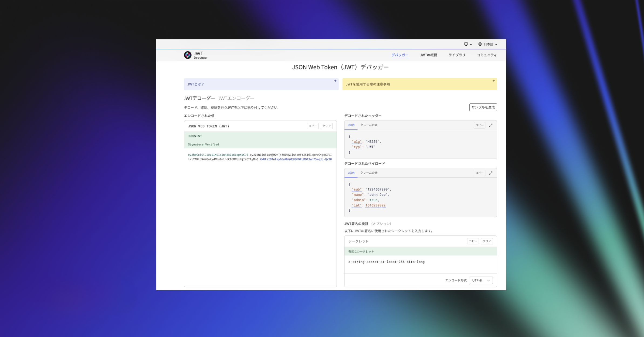
Task: Show クレームの表 tab in header section
Action: 369,125
